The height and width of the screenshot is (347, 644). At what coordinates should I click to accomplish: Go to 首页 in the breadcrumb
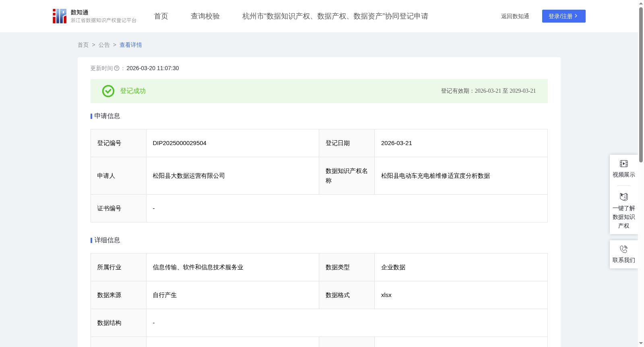(x=83, y=45)
